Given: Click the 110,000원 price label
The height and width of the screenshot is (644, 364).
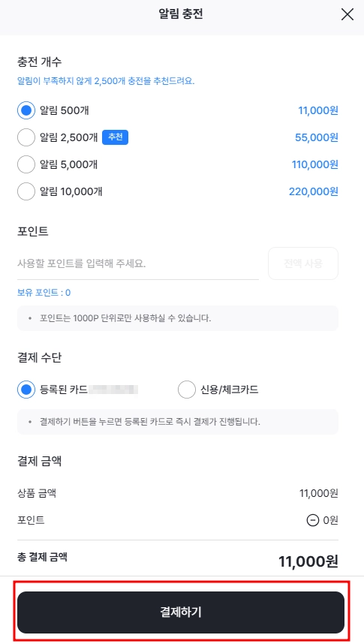Looking at the screenshot, I should pyautogui.click(x=314, y=164).
